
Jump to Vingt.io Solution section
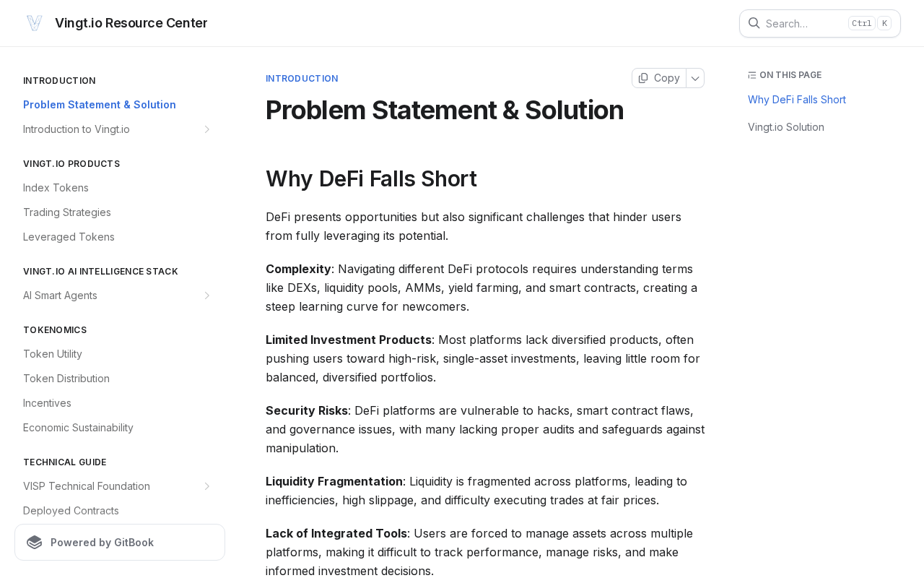coord(785,127)
